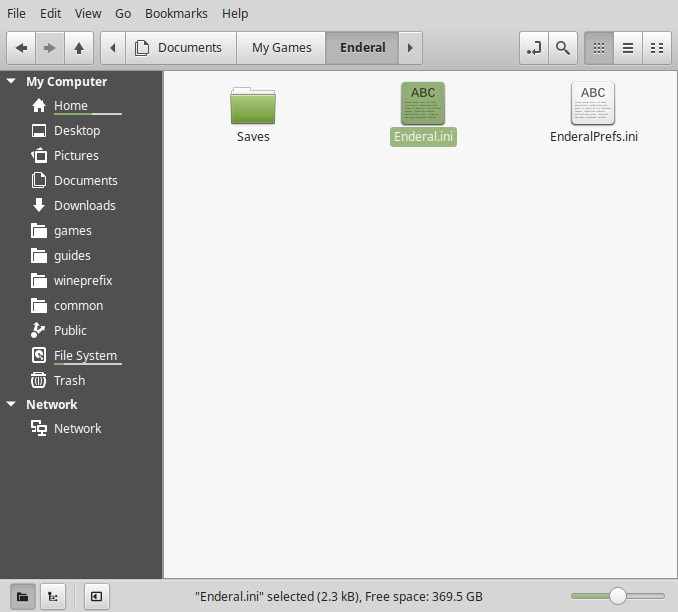Open the Go menu
This screenshot has height=612, width=678.
point(123,13)
